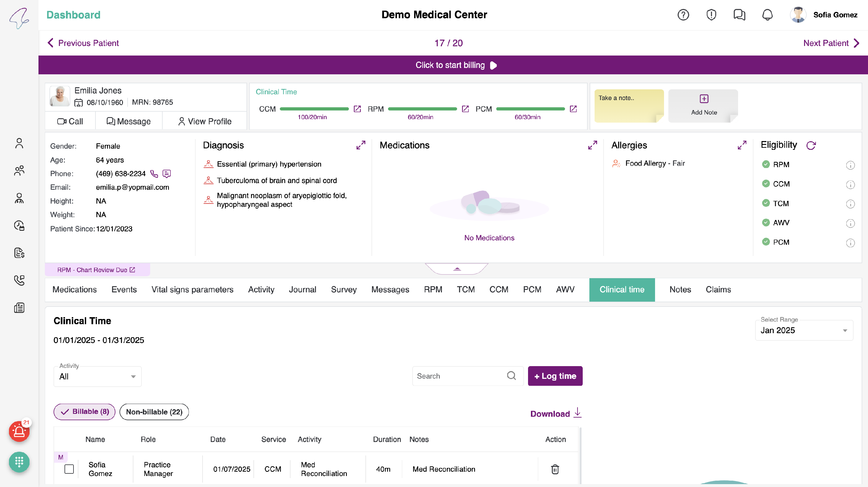Toggle the Non-billable (22) filter chip
Image resolution: width=868 pixels, height=487 pixels.
(154, 412)
